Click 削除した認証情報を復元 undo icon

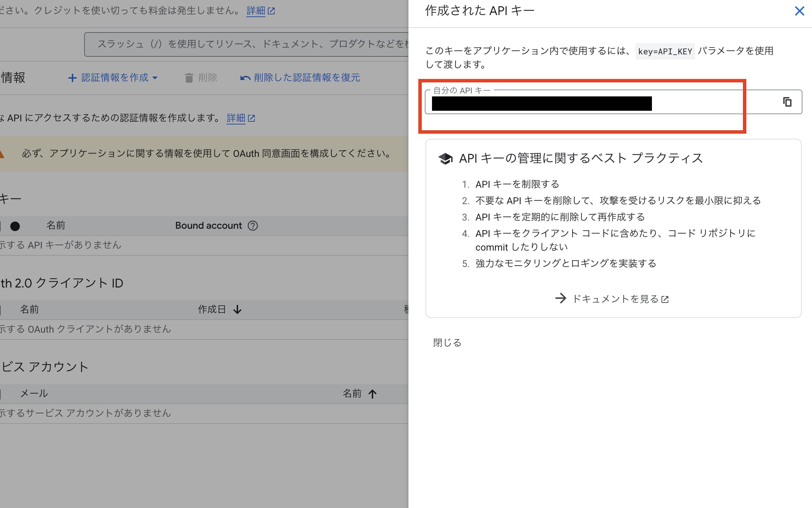[x=245, y=78]
